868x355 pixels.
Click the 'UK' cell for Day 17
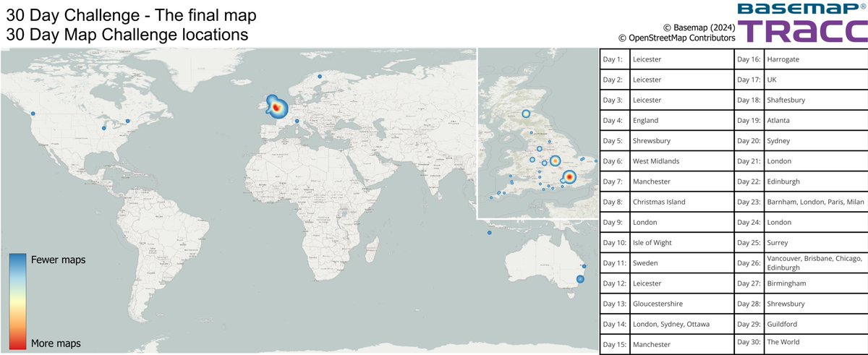click(x=815, y=80)
